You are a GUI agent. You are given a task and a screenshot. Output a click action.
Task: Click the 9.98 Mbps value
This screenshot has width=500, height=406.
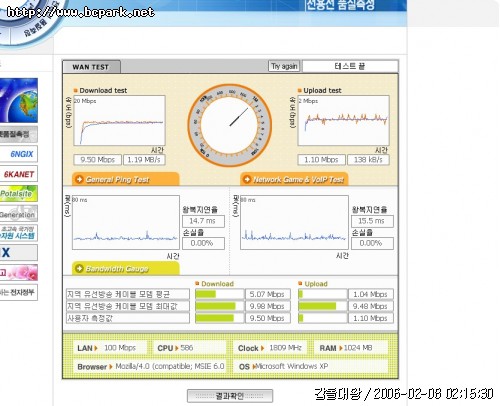pyautogui.click(x=267, y=306)
